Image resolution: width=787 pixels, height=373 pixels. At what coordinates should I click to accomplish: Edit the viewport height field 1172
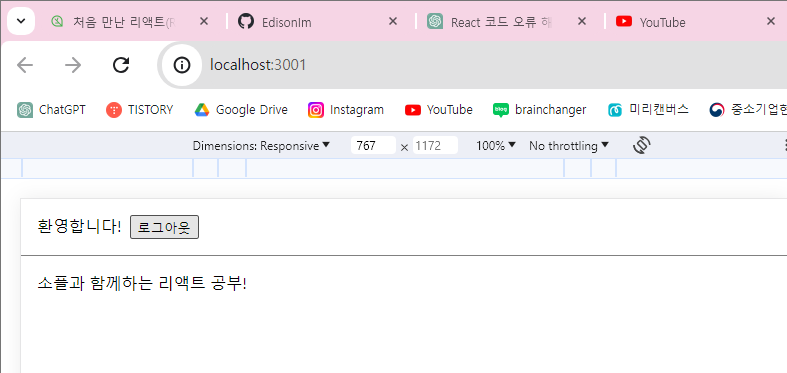[435, 146]
